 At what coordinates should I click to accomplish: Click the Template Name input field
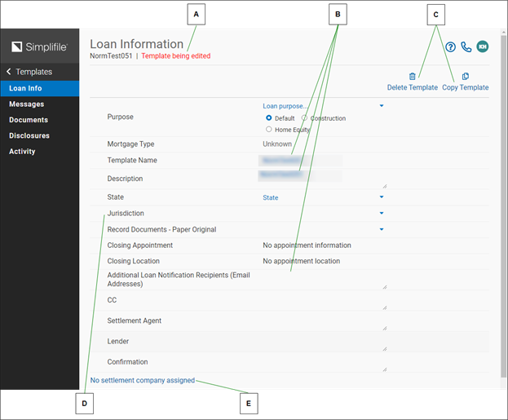[x=300, y=161]
